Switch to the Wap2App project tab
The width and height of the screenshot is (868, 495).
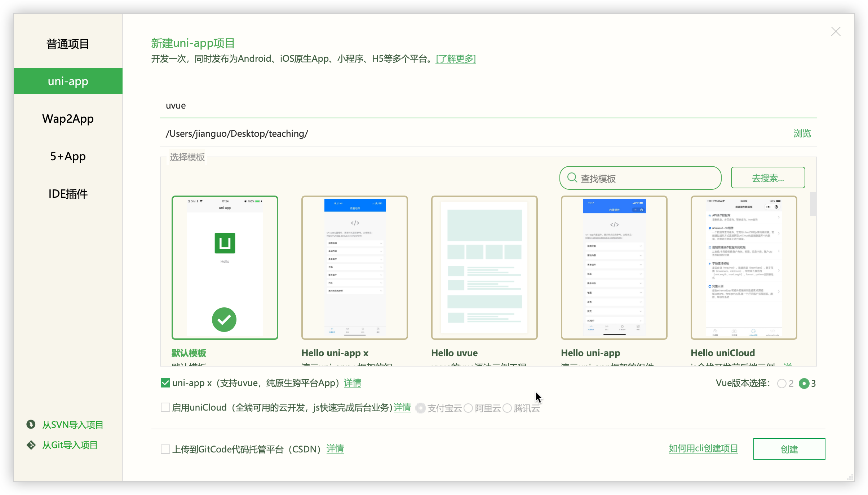(68, 119)
